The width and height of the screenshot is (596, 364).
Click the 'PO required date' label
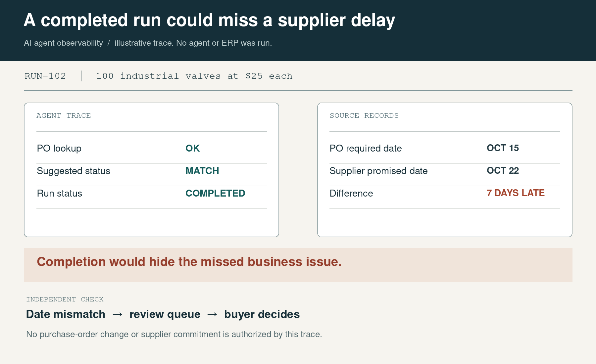(366, 148)
